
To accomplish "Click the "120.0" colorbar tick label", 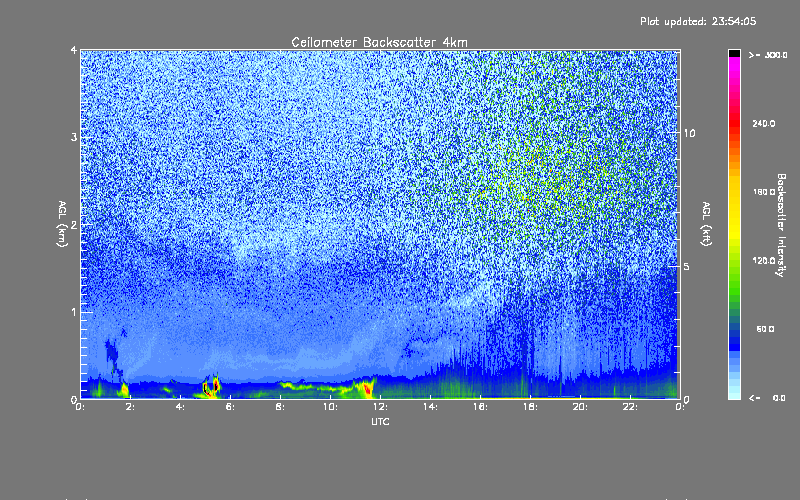I will tap(764, 260).
